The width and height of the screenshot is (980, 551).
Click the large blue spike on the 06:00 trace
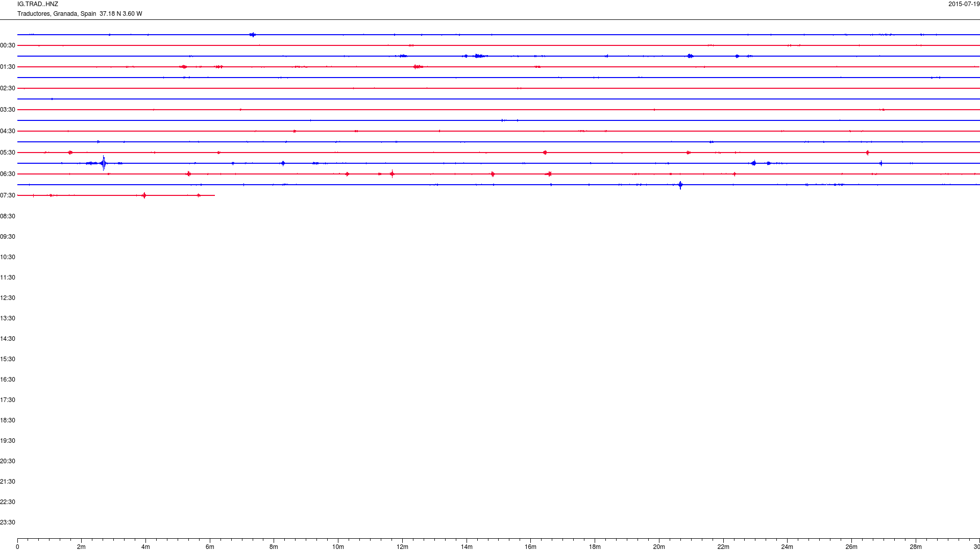click(104, 163)
